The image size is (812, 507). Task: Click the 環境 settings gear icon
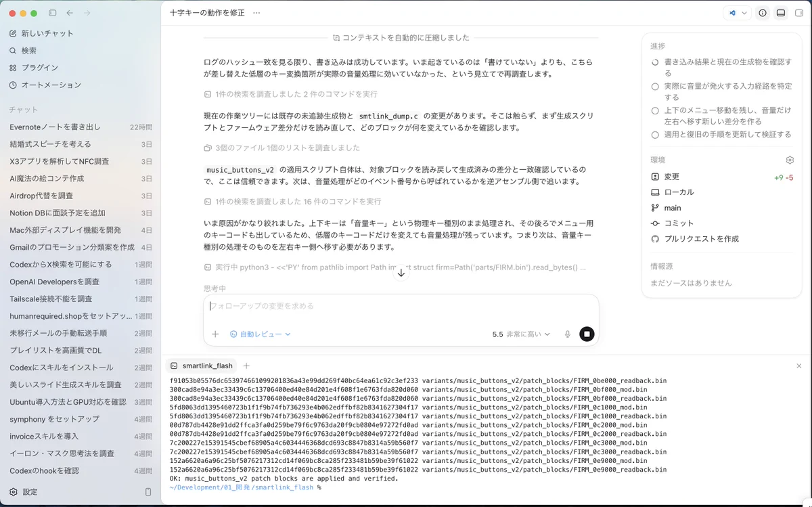click(790, 160)
